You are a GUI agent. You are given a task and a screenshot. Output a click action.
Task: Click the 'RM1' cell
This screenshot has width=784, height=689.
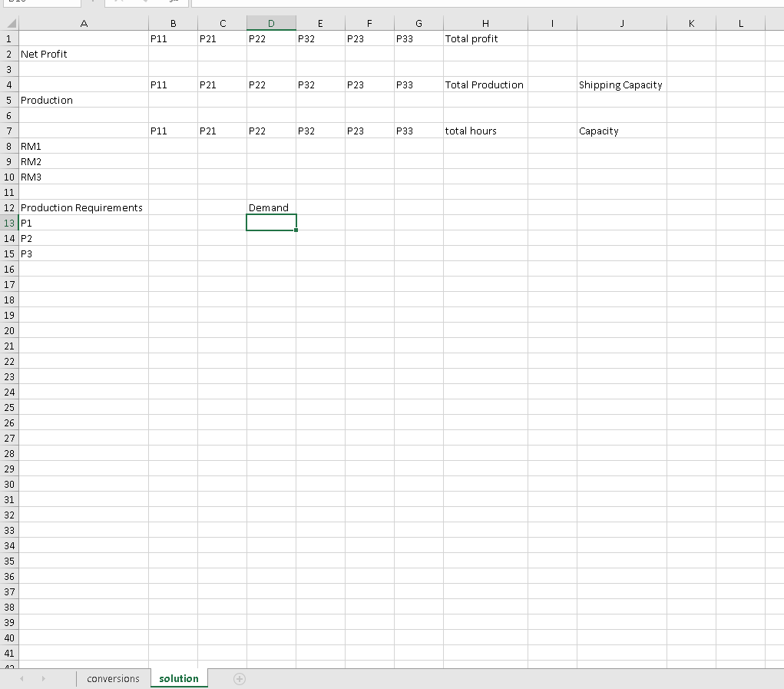tap(84, 146)
